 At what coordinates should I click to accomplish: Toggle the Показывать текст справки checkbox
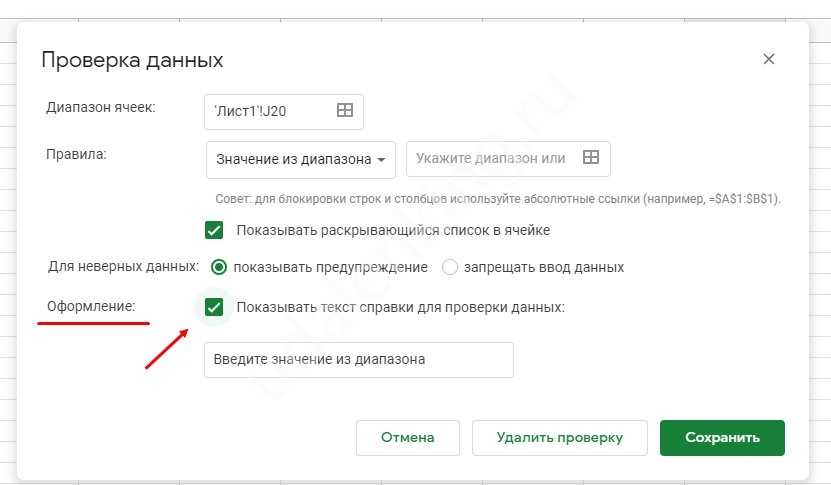(214, 307)
